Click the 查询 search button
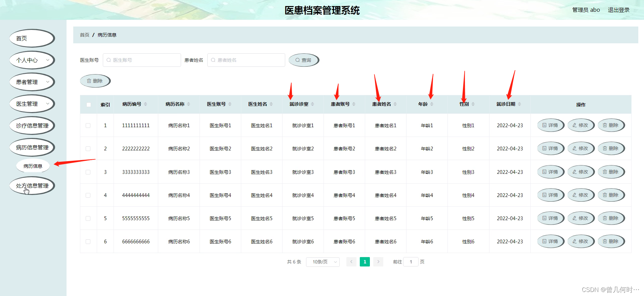Image resolution: width=644 pixels, height=296 pixels. point(304,60)
